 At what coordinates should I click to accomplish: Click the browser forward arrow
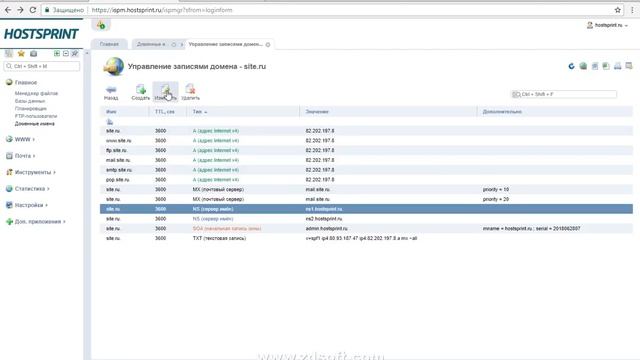(x=20, y=10)
